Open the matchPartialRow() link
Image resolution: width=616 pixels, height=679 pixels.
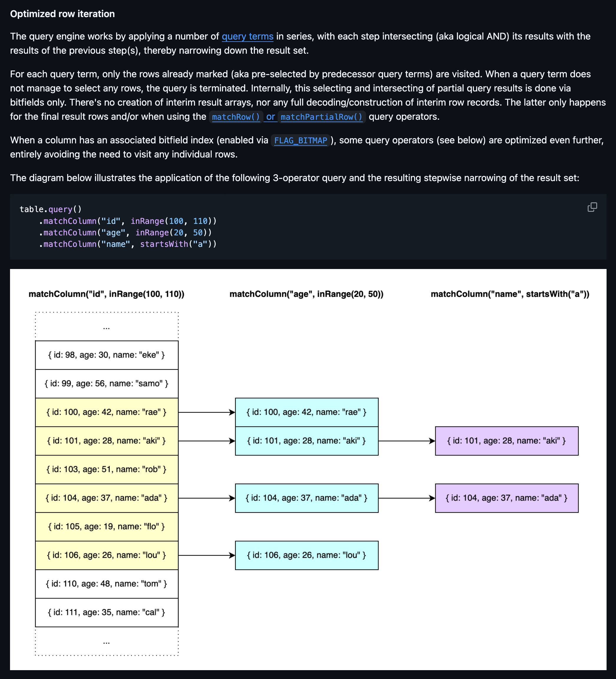[x=321, y=117]
